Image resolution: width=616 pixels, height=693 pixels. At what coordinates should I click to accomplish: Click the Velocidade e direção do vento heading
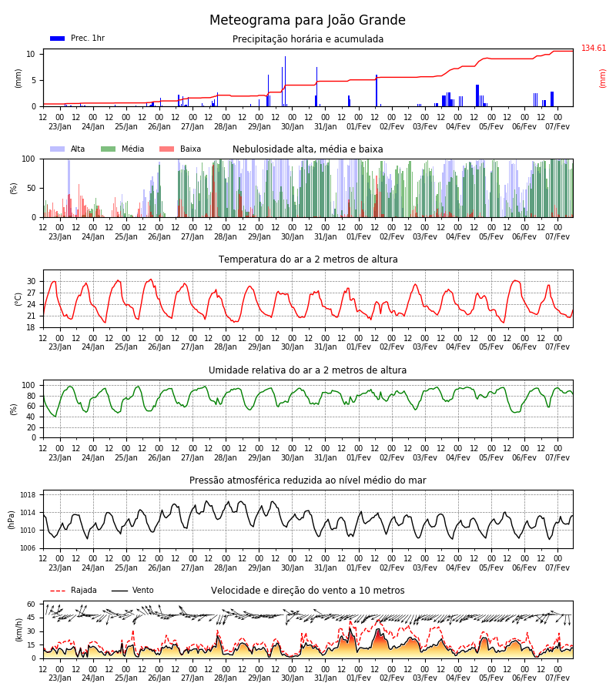click(307, 591)
